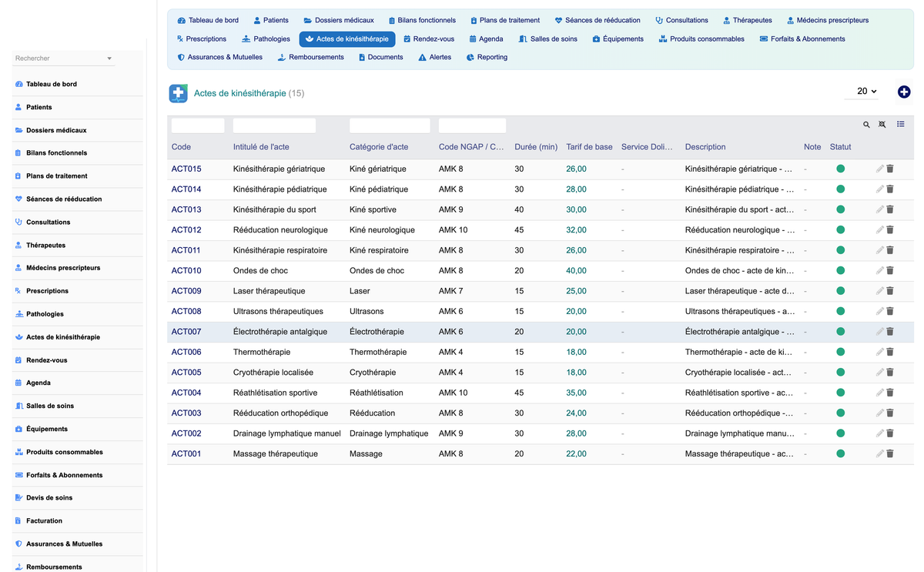924x572 pixels.
Task: Click the search magnifier icon in table header
Action: point(866,125)
